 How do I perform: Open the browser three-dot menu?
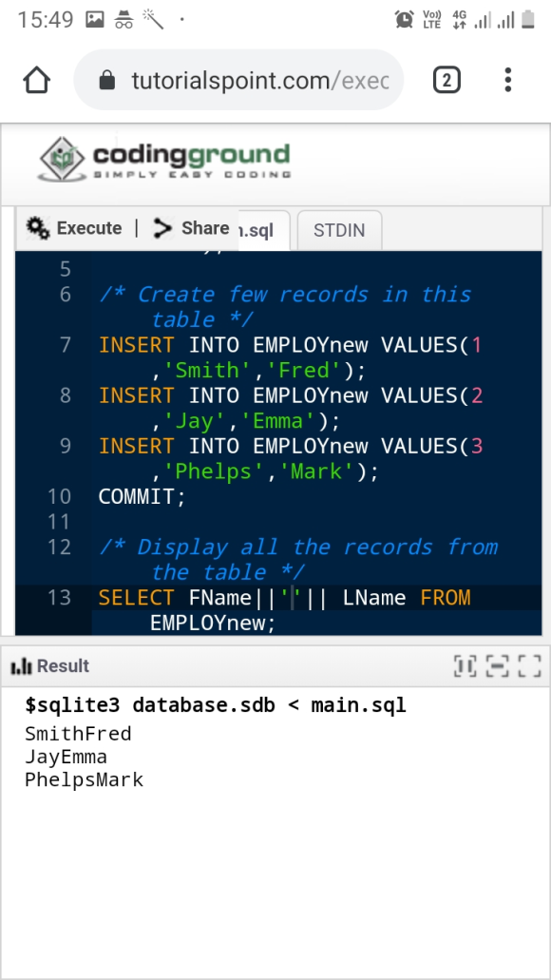click(x=508, y=80)
